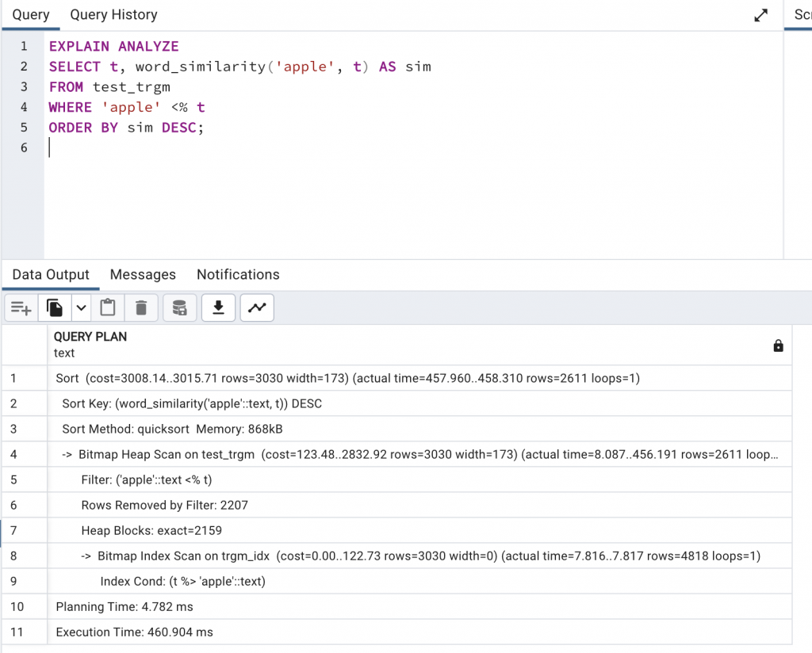Click the Copy icon in results toolbar

pos(55,307)
